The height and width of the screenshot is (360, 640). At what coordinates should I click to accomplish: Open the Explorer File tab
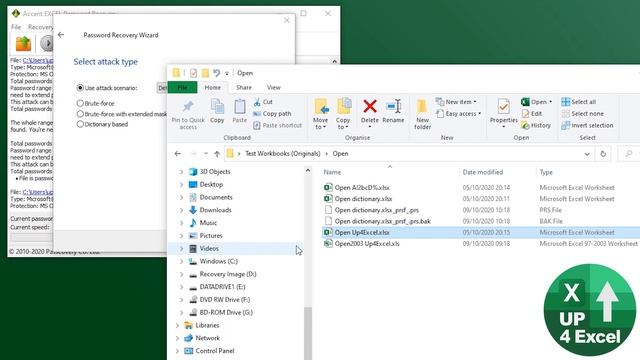pyautogui.click(x=182, y=87)
